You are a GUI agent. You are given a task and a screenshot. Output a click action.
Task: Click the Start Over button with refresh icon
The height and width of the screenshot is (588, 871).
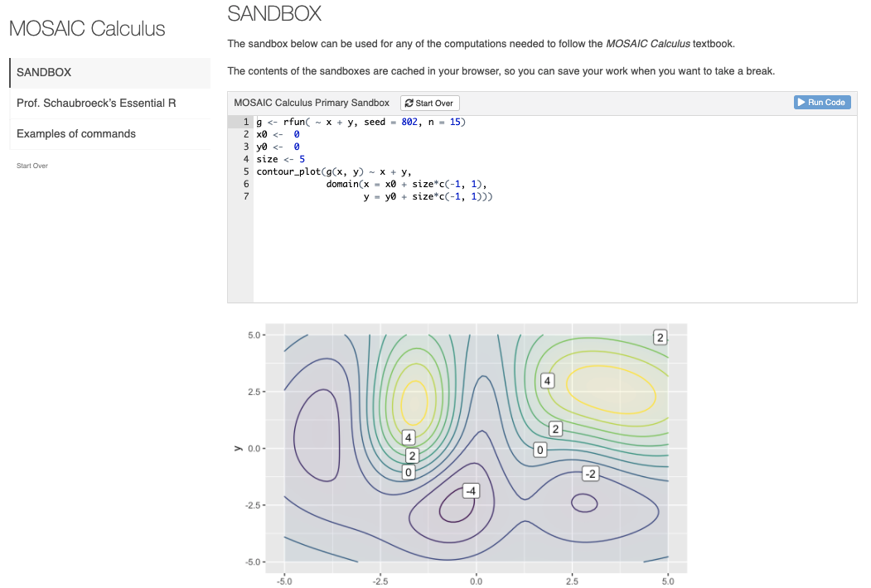[429, 103]
